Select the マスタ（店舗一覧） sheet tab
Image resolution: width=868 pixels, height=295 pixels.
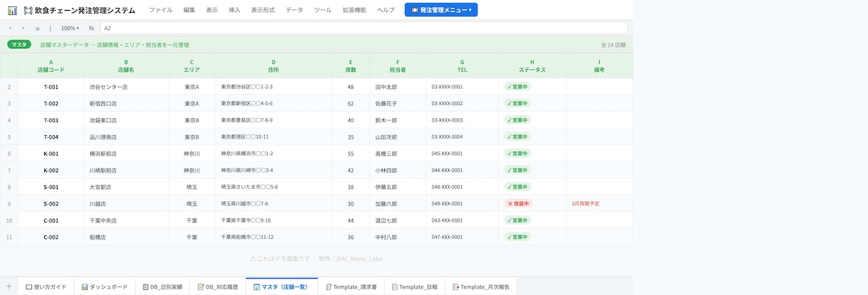(x=282, y=286)
